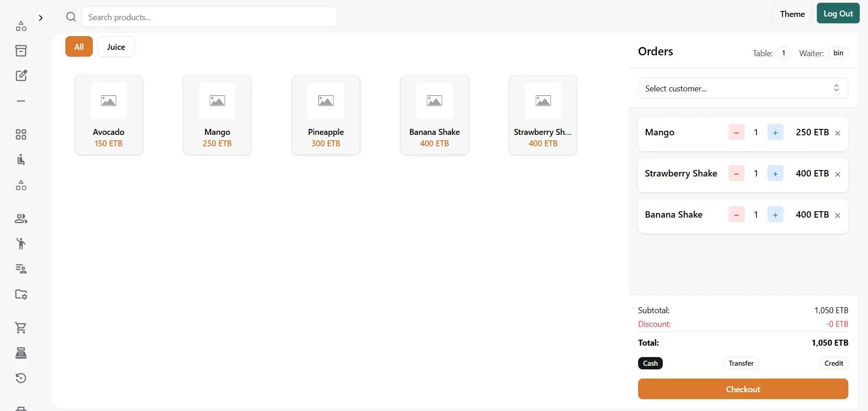The image size is (868, 411).
Task: Switch to the All category tab
Action: point(79,47)
